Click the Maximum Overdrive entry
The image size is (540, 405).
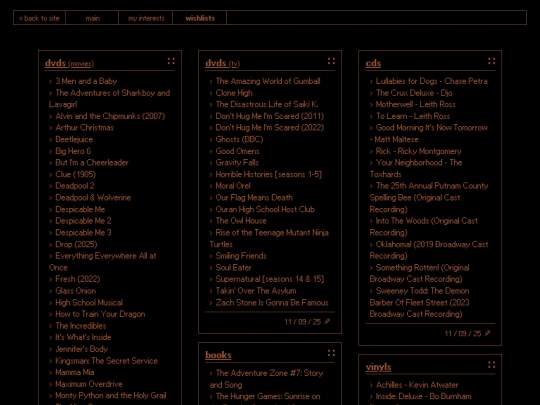89,384
